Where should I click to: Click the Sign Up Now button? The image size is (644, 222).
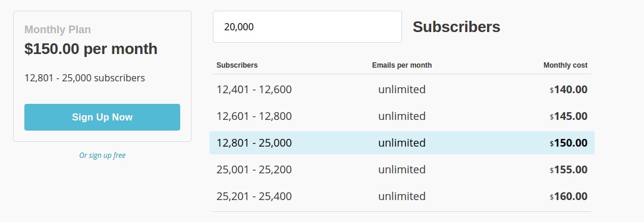click(x=102, y=117)
